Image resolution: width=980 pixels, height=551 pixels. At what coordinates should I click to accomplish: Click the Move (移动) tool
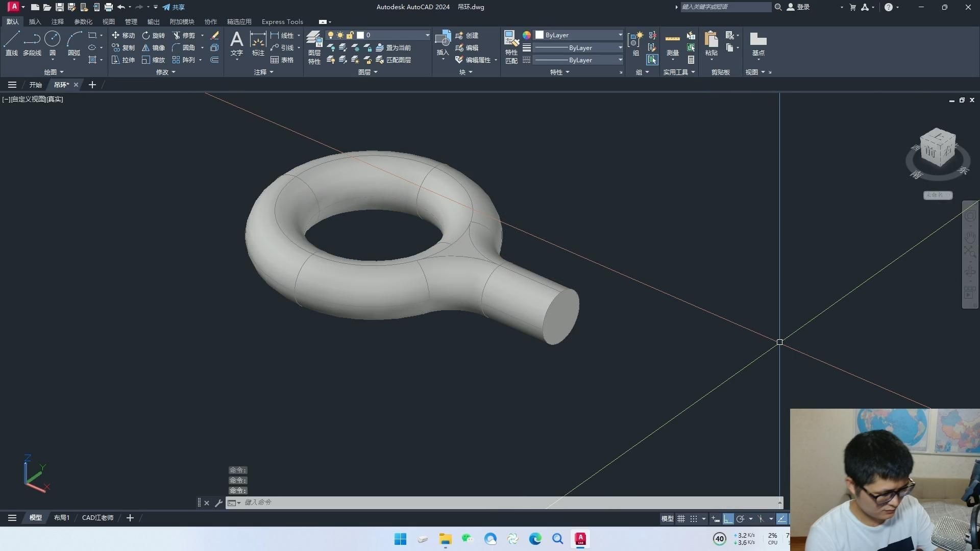(123, 35)
